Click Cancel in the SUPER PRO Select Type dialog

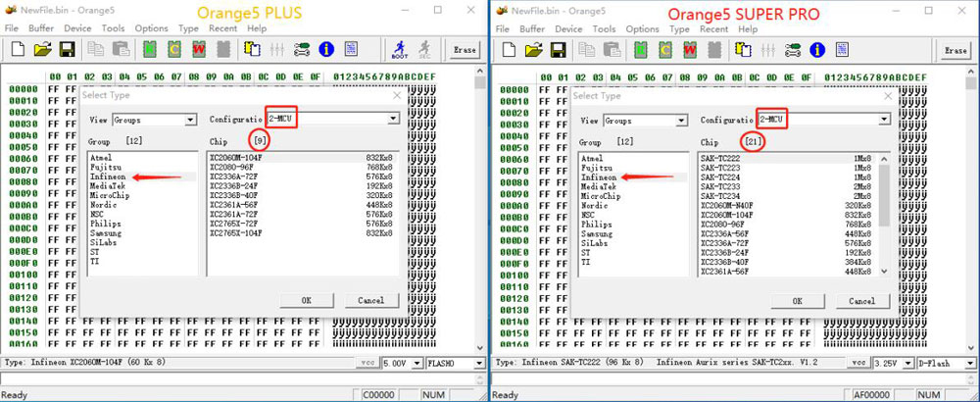(x=861, y=300)
